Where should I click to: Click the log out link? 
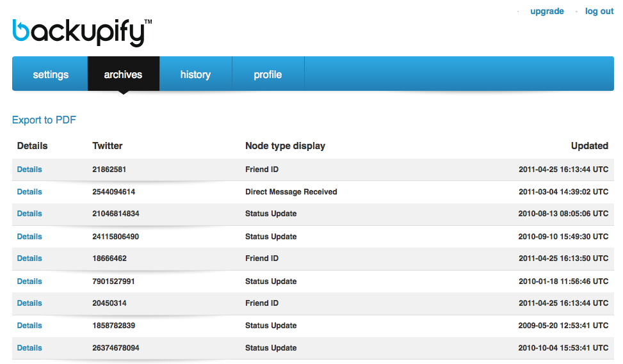click(x=599, y=11)
